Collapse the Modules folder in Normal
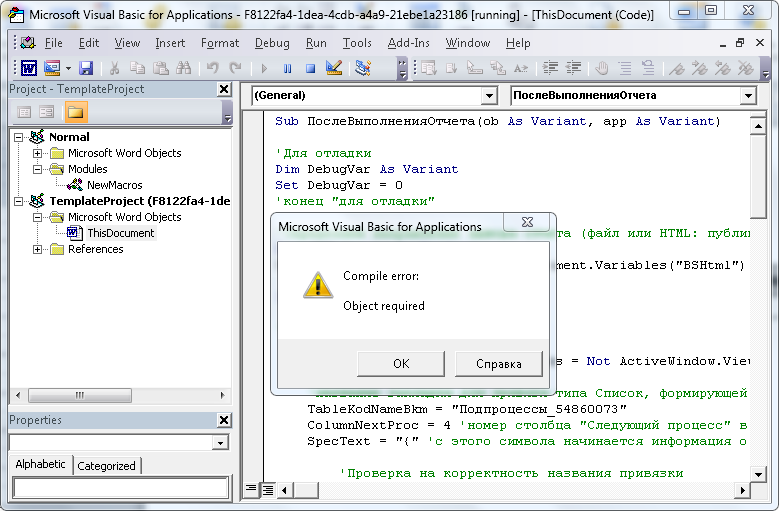This screenshot has height=511, width=779. 38,169
